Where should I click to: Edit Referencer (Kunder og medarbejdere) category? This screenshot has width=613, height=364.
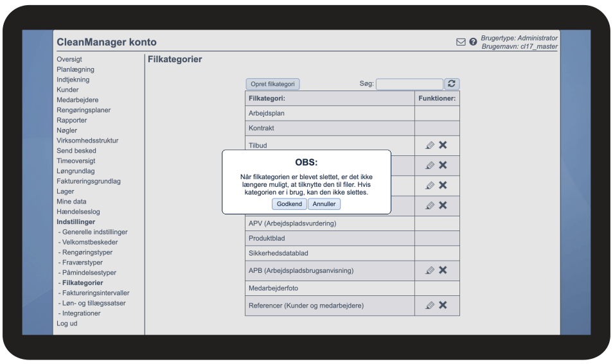pyautogui.click(x=430, y=306)
